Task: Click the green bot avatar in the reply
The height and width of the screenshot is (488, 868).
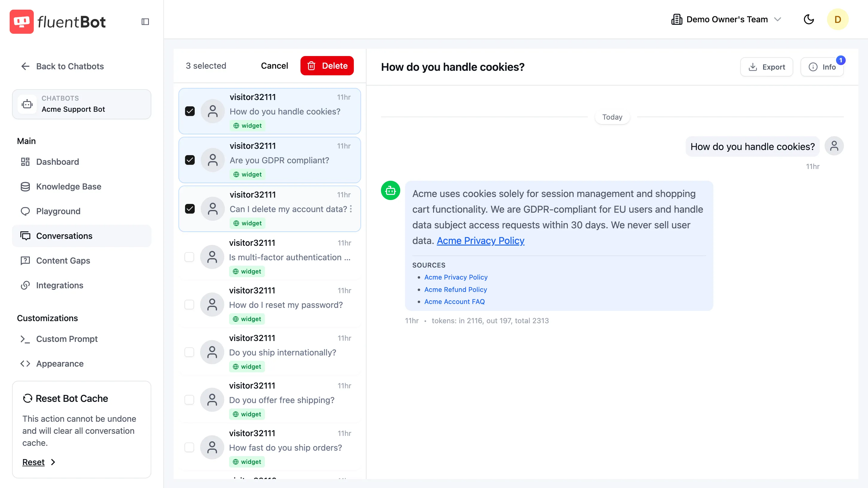Action: point(391,191)
